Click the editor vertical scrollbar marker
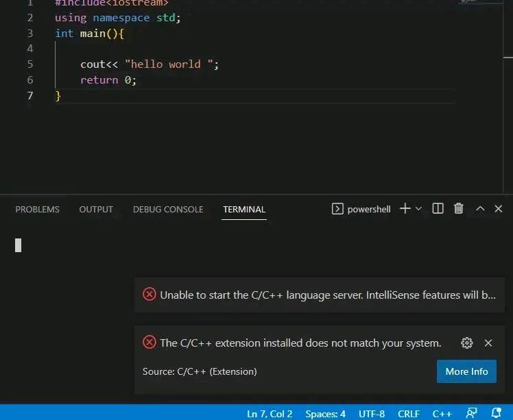The height and width of the screenshot is (420, 513). coord(508,58)
